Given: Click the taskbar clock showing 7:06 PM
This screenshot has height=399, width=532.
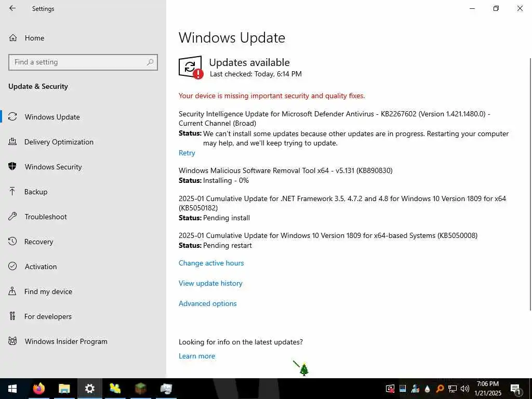Looking at the screenshot, I should click(x=487, y=389).
